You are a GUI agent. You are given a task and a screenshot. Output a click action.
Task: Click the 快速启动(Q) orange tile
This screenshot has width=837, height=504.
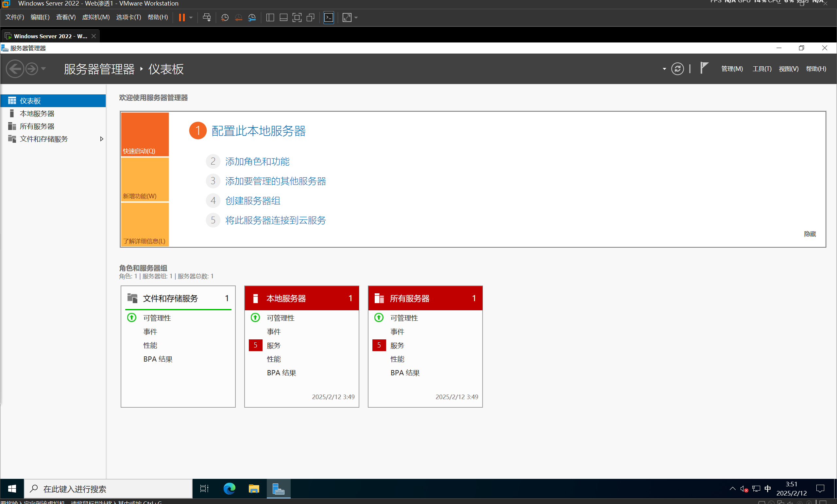(x=145, y=134)
